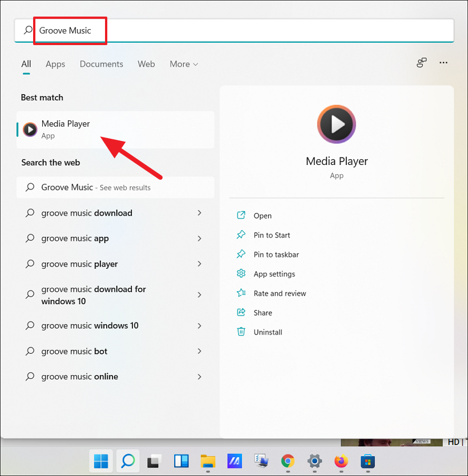Open Microsoft Store from taskbar
Image resolution: width=468 pixels, height=476 pixels.
pyautogui.click(x=368, y=461)
